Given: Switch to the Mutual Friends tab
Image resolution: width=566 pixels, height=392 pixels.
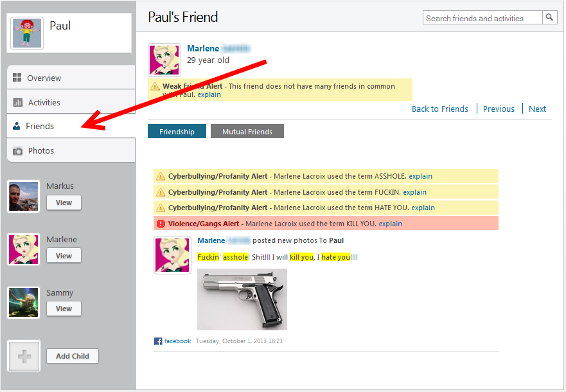Looking at the screenshot, I should pos(247,131).
